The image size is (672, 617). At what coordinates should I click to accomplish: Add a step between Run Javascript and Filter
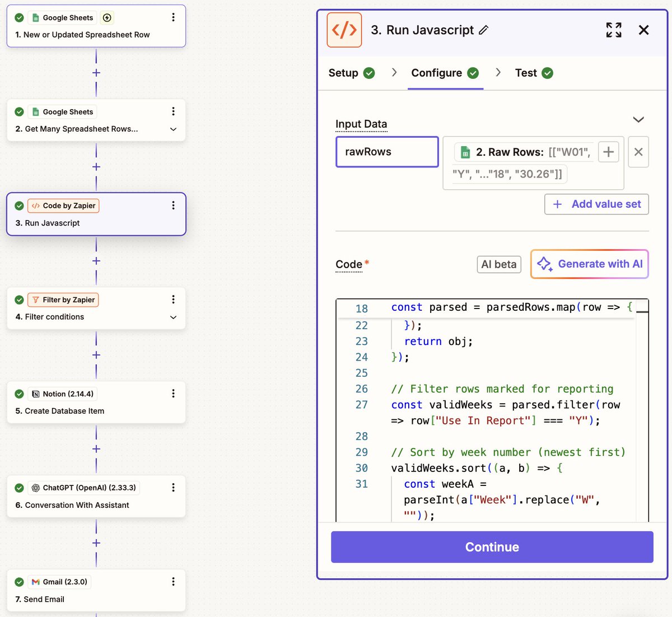tap(96, 261)
